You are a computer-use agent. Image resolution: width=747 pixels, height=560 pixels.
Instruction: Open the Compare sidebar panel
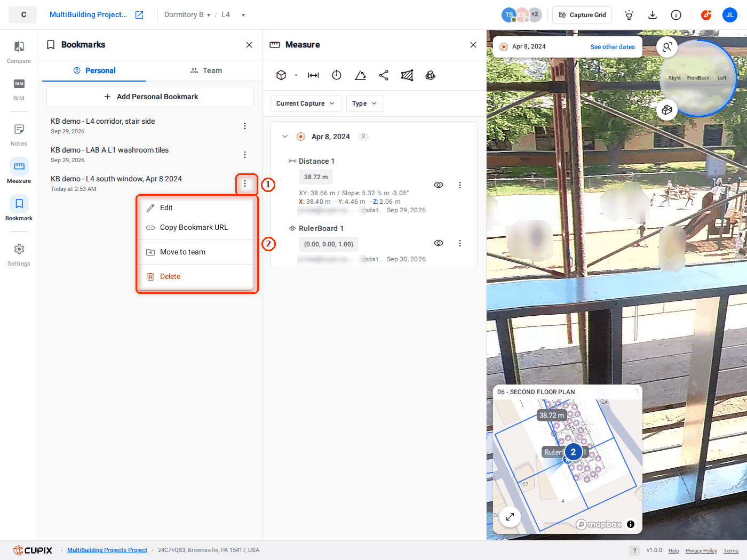click(19, 52)
